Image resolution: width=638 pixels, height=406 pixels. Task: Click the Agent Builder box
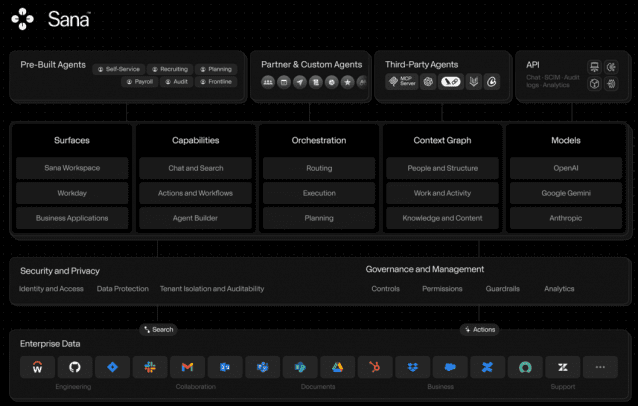pos(196,218)
